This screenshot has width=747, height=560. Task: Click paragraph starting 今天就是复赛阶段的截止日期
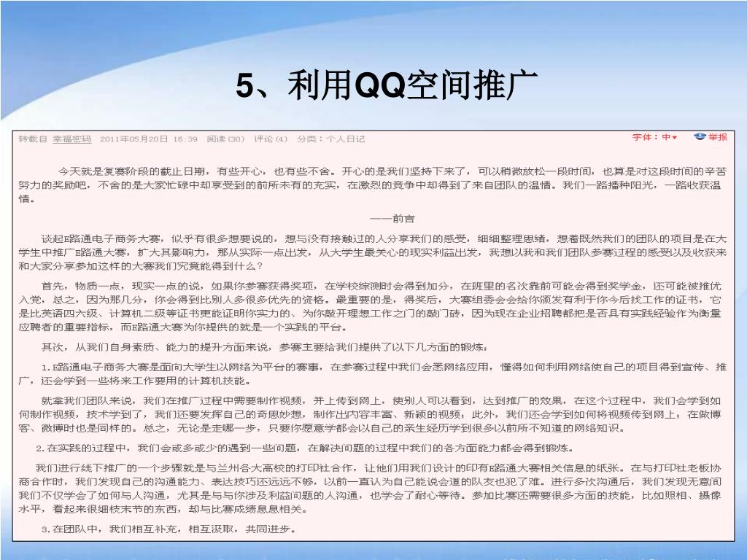click(373, 185)
